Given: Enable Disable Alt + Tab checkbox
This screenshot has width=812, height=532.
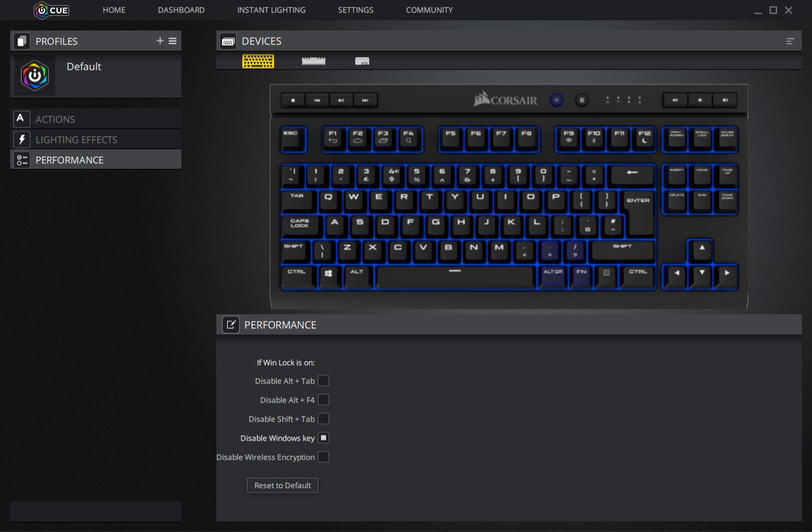Looking at the screenshot, I should pyautogui.click(x=324, y=381).
